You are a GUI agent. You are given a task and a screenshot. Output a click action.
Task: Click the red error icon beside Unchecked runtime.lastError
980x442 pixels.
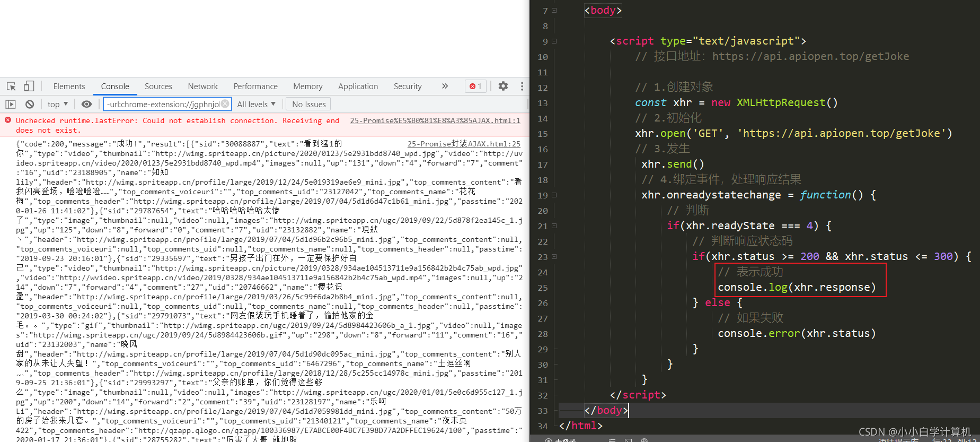point(8,120)
